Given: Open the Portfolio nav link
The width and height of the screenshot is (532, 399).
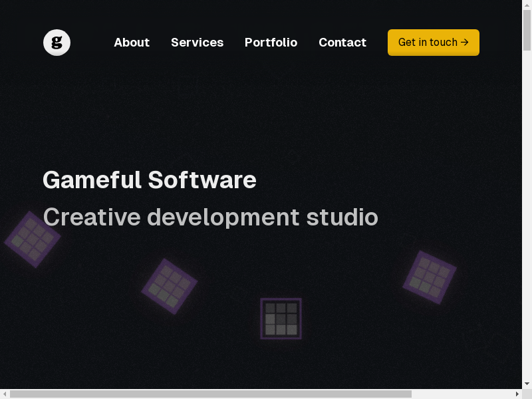Looking at the screenshot, I should (271, 43).
